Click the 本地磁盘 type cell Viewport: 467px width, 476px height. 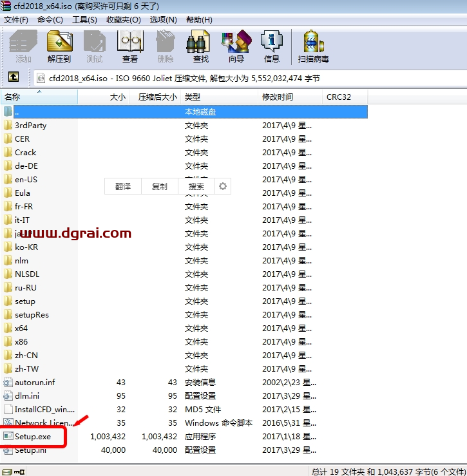coord(200,111)
